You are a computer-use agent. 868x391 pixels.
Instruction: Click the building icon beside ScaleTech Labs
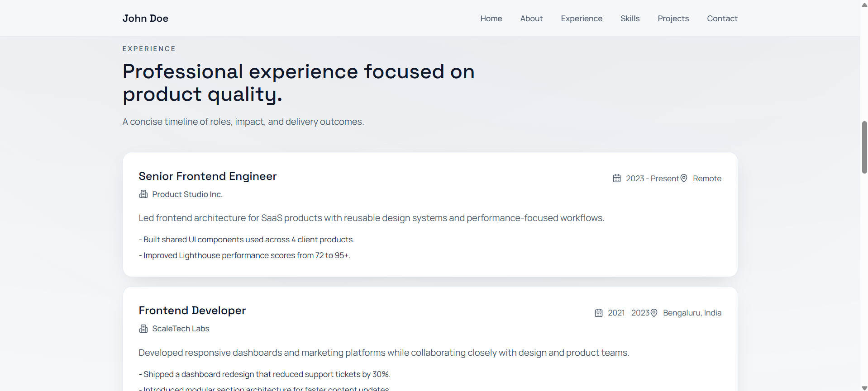click(143, 329)
